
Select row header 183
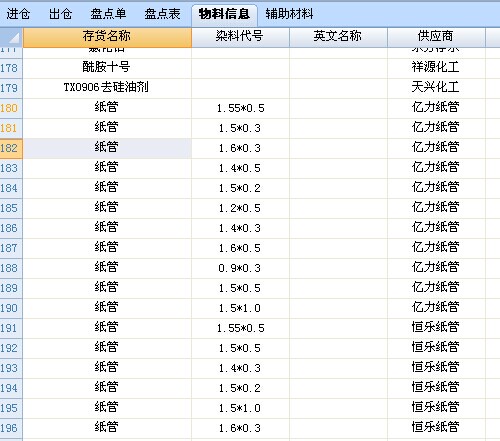(11, 168)
